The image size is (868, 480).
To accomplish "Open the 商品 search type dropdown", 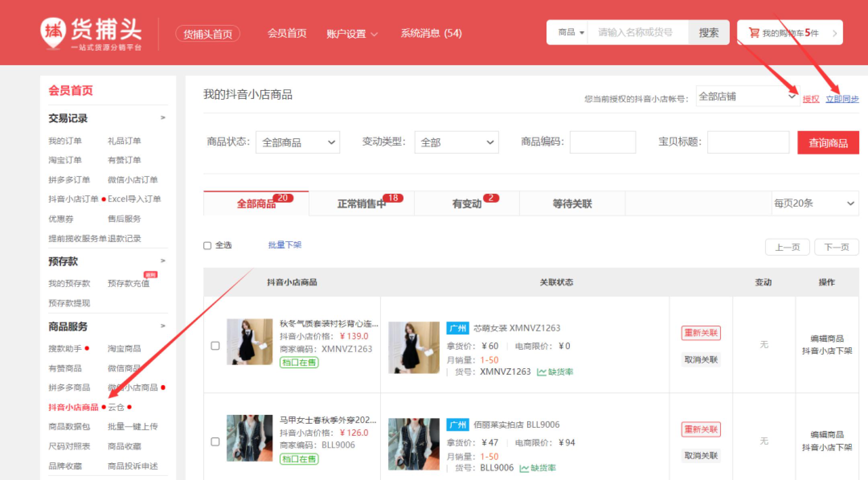I will coord(570,32).
